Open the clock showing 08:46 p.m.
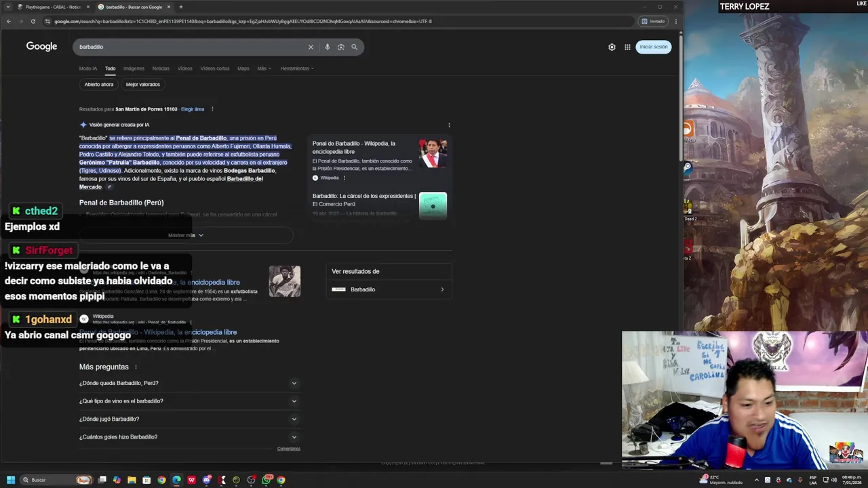 (852, 480)
